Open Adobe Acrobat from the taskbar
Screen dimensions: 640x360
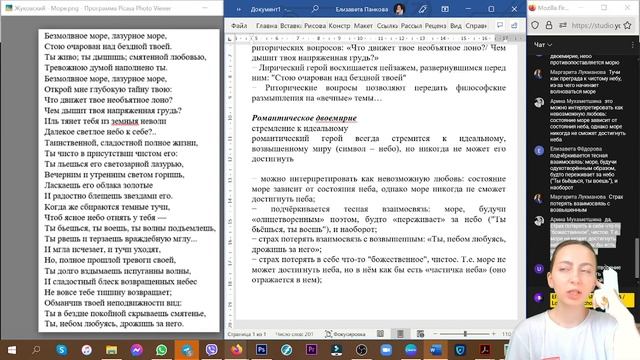pos(485,350)
